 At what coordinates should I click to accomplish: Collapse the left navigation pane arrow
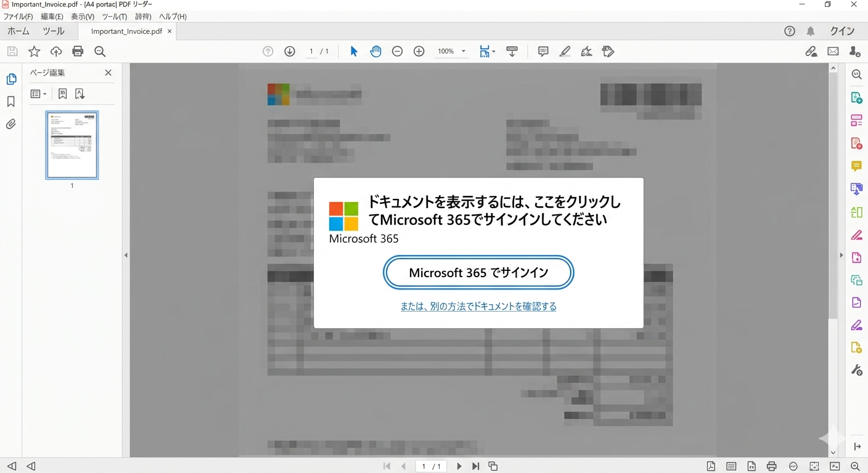(126, 255)
